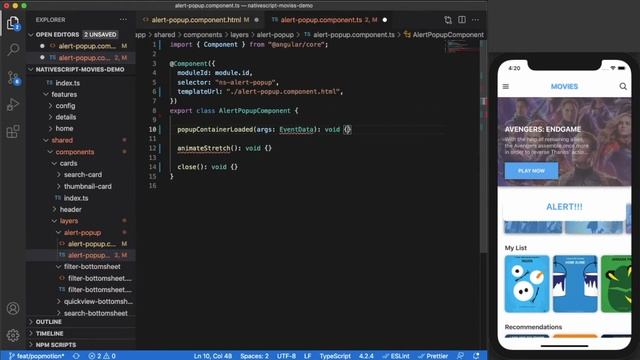
Task: Click ESLint status bar item
Action: coord(396,356)
